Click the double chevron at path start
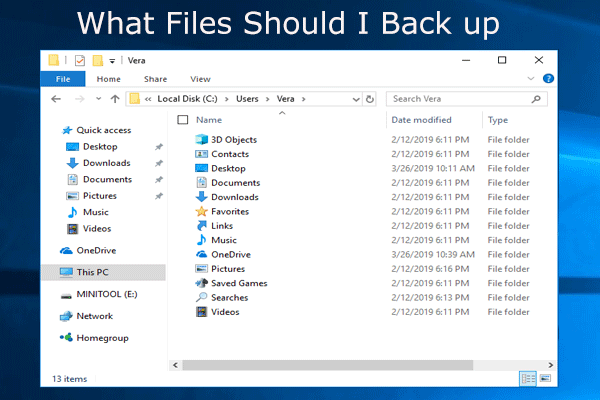Image resolution: width=600 pixels, height=400 pixels. pos(148,99)
